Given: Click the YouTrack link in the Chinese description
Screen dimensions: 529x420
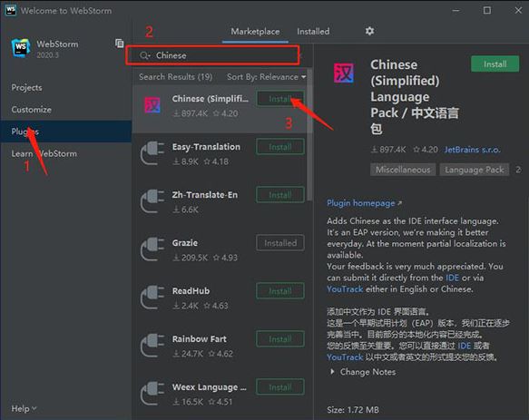Looking at the screenshot, I should click(345, 357).
